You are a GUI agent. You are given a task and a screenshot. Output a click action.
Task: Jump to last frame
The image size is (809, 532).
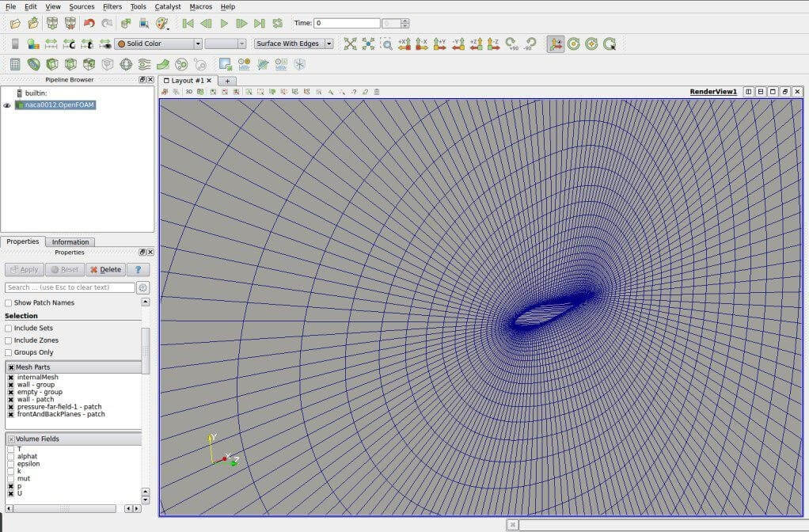click(x=260, y=23)
